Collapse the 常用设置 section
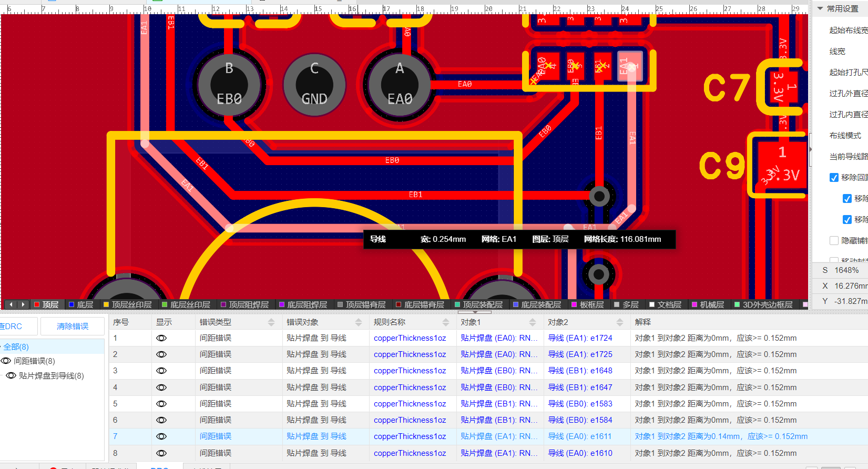Screen dimensions: 868x469 (820, 8)
